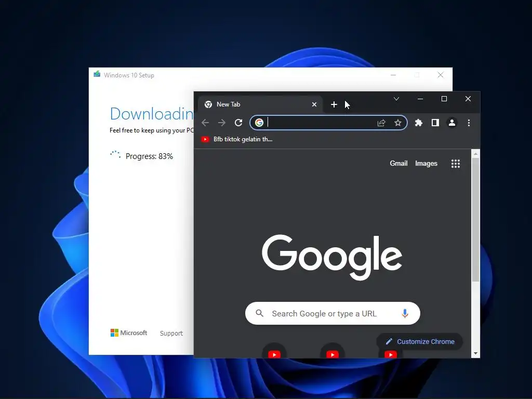Click Customize Chrome button

[420, 342]
